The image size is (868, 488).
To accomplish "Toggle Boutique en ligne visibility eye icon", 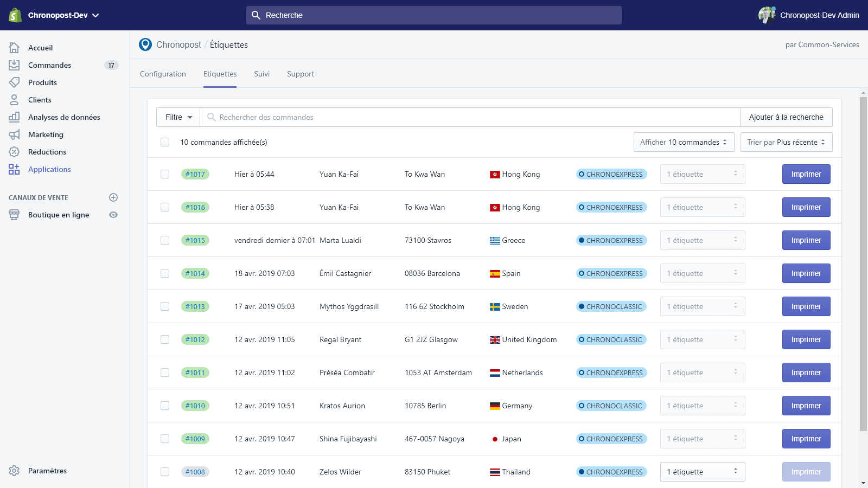I will (113, 215).
